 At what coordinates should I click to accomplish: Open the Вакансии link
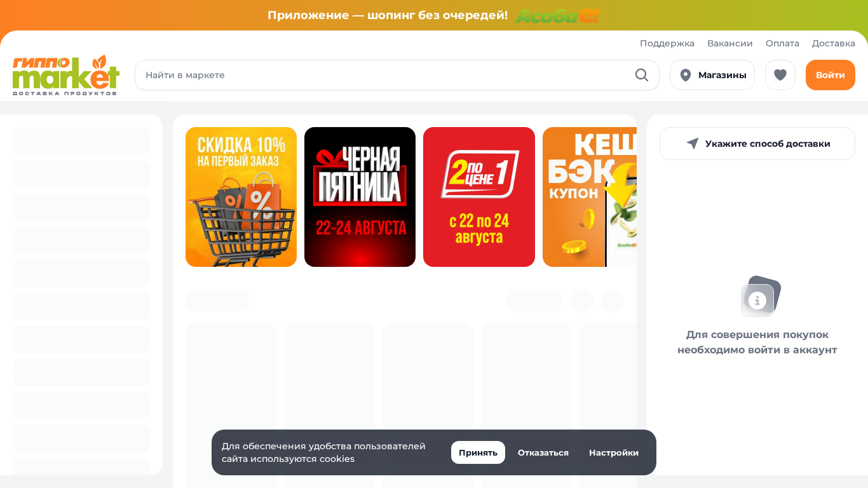730,43
